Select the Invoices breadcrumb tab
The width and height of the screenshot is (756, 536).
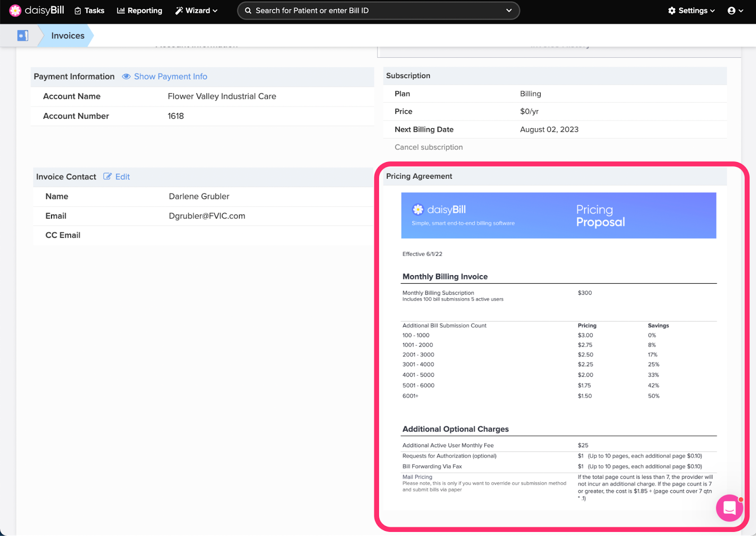tap(68, 35)
